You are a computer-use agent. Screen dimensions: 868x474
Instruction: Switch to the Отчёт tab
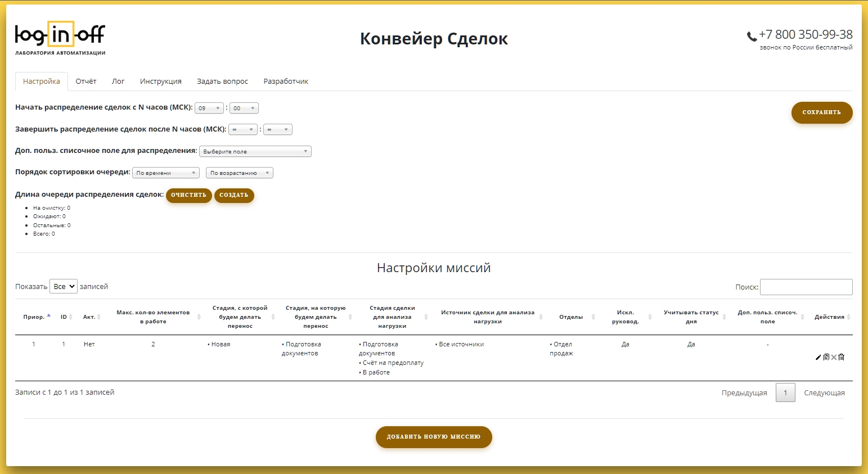[x=86, y=82]
